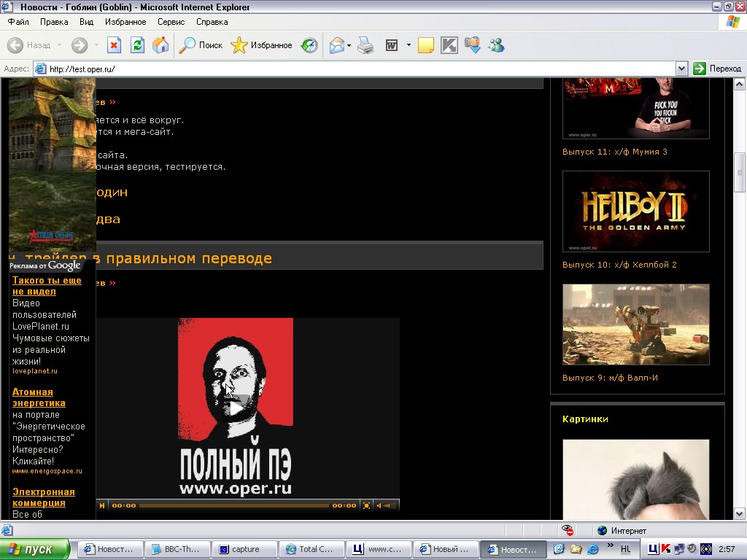Click the Mail envelope icon
The image size is (747, 560).
point(336,45)
